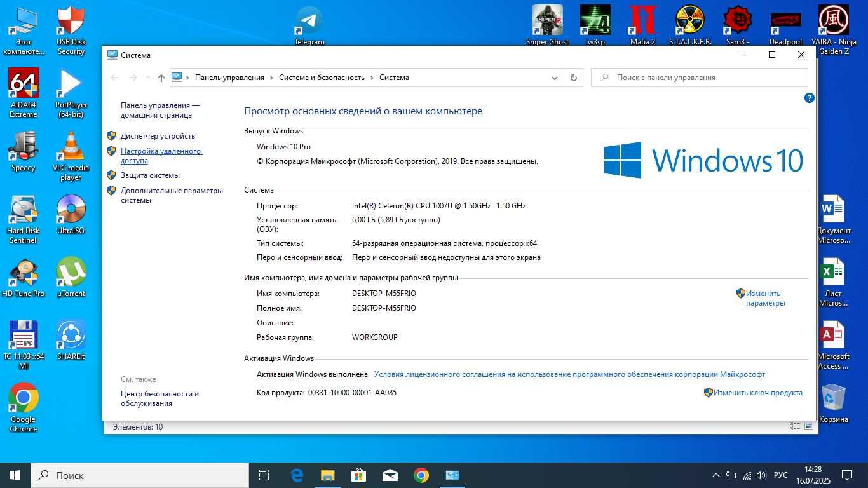Click the Task View taskbar button
This screenshot has width=868, height=488.
pyautogui.click(x=264, y=475)
